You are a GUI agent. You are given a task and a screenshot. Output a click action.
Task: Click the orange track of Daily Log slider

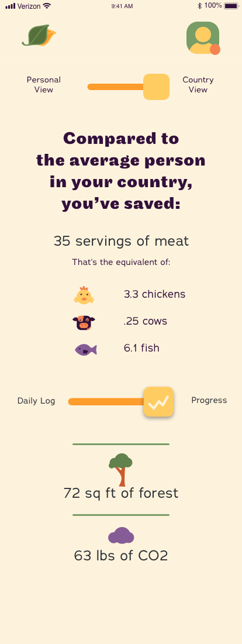point(106,402)
